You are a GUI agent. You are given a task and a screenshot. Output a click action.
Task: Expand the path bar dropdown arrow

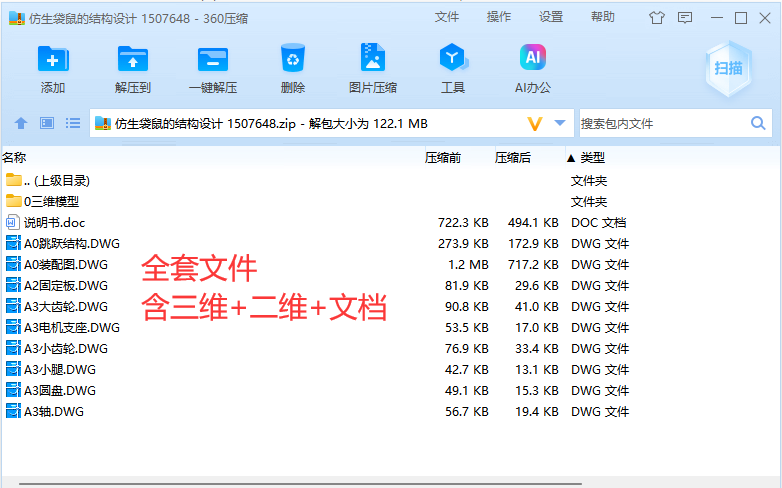(x=560, y=123)
